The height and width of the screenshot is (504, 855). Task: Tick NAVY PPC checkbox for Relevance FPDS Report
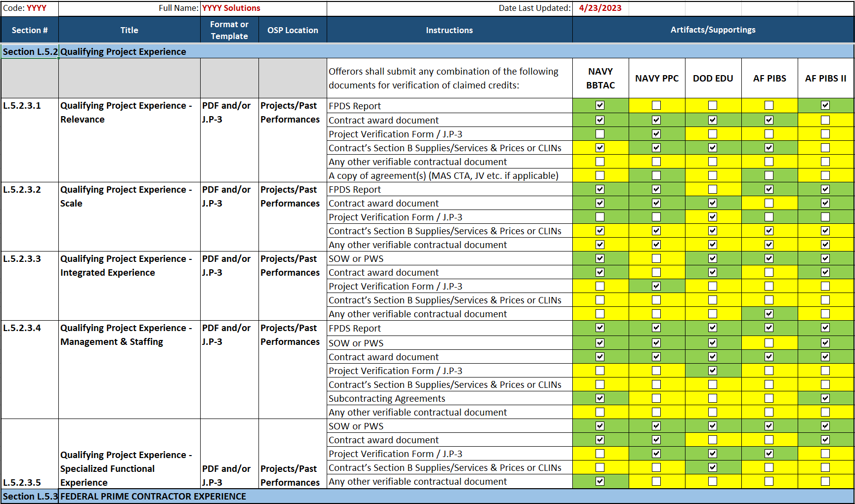click(x=656, y=105)
